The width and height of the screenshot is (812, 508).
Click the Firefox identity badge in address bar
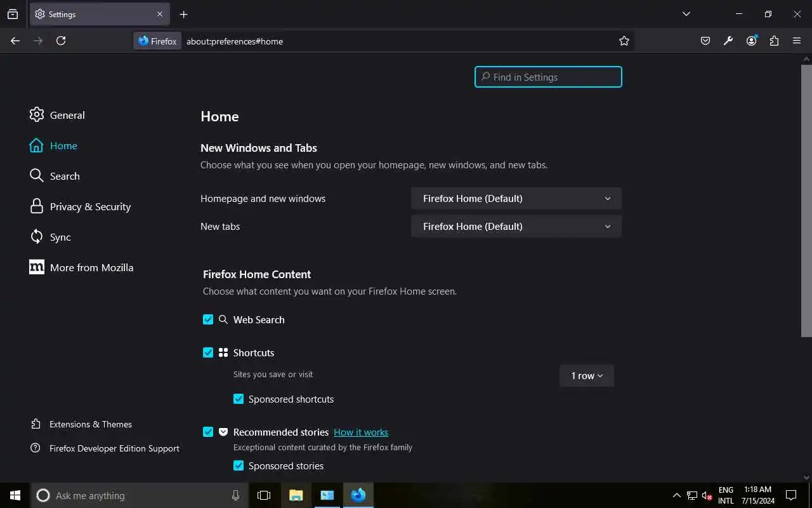tap(157, 41)
